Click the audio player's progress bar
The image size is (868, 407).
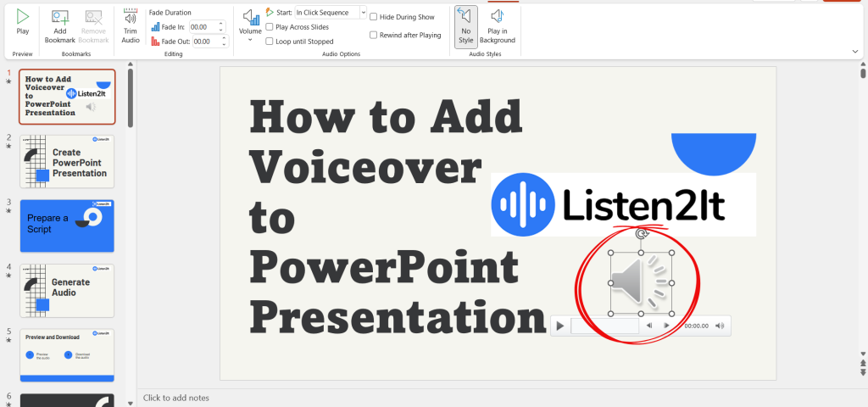click(604, 326)
